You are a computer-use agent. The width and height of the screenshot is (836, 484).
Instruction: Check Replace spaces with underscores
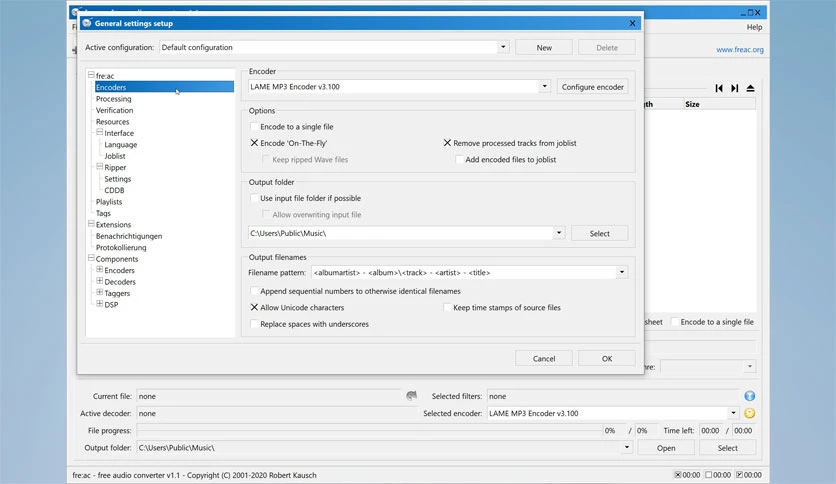[254, 324]
